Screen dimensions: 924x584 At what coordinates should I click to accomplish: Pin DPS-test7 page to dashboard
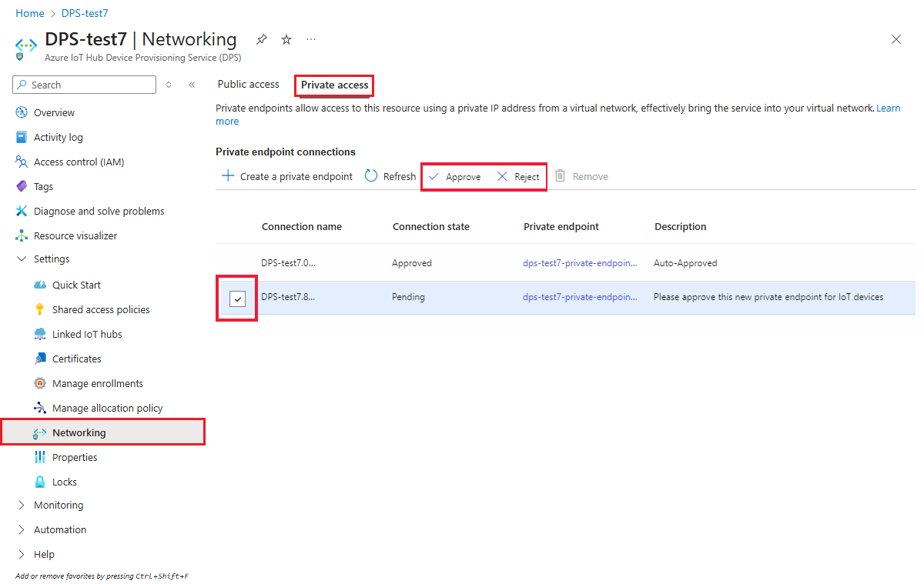tap(261, 39)
